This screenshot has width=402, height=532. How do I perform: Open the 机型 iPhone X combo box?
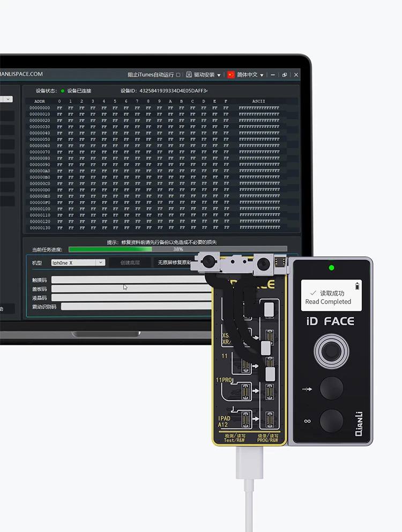click(x=78, y=263)
